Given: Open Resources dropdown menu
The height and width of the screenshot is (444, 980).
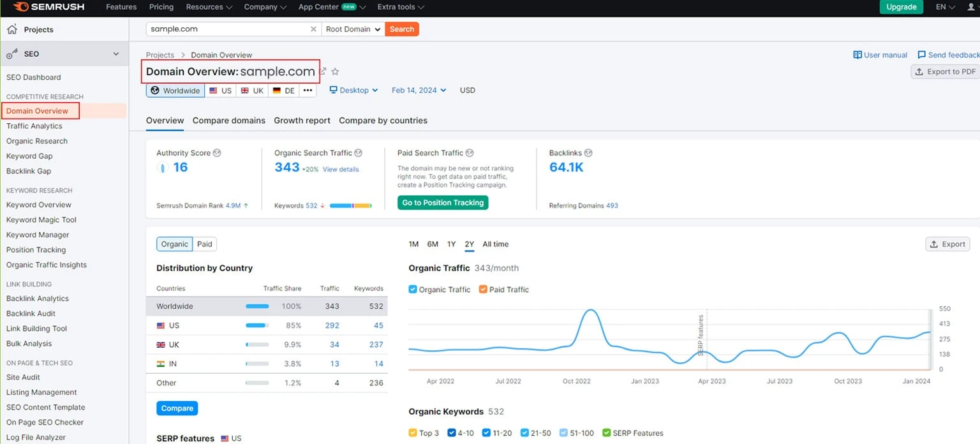Looking at the screenshot, I should coord(209,7).
